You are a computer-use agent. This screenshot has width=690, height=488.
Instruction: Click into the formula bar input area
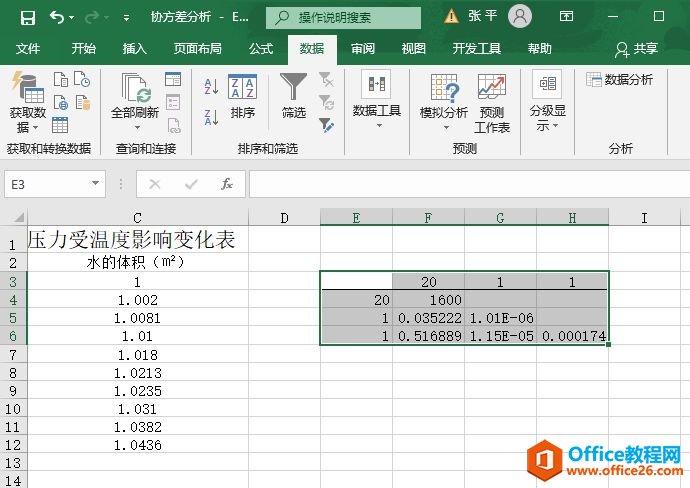click(469, 184)
